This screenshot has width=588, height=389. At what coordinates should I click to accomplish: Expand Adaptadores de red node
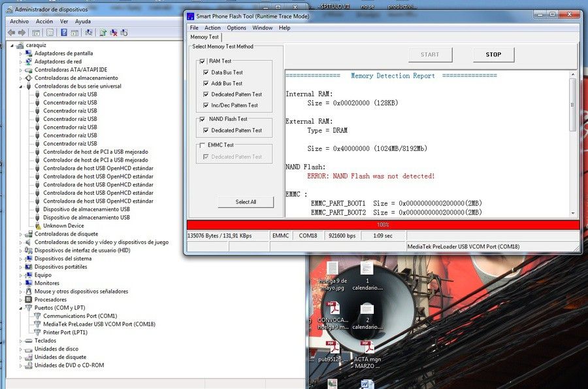[x=21, y=62]
